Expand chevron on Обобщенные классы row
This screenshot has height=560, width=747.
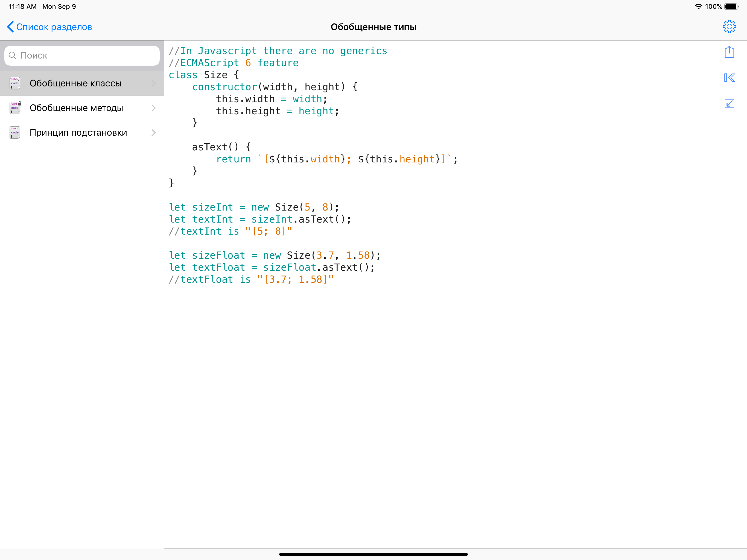154,83
